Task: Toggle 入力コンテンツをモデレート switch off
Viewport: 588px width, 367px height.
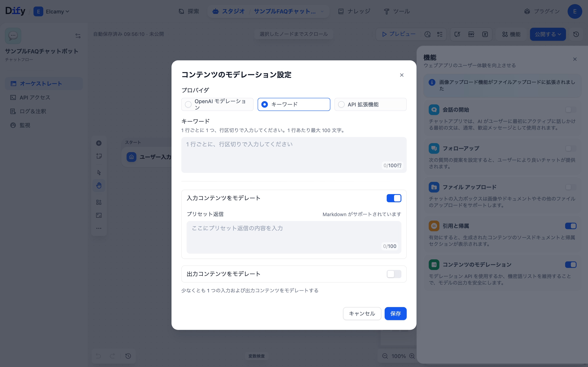Action: (x=394, y=198)
